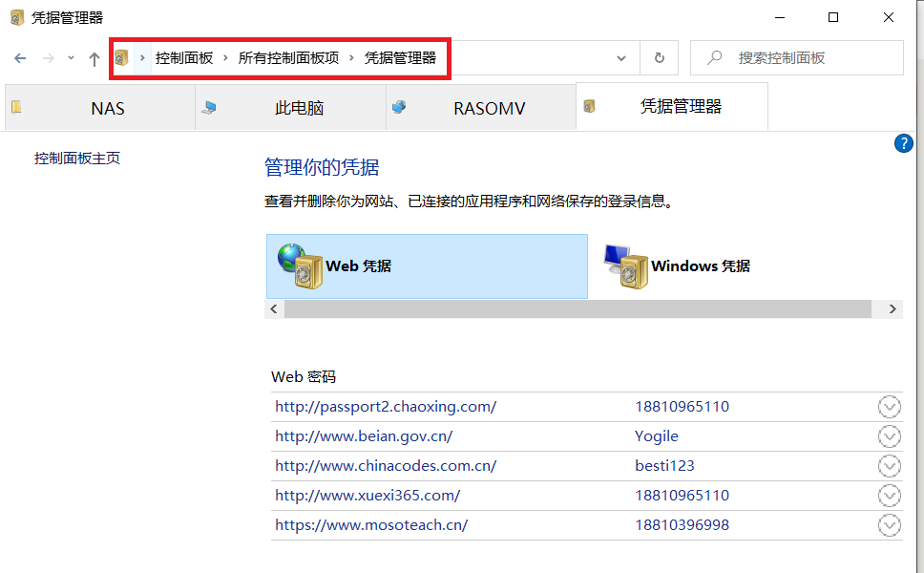Click the title bar vault icon

pos(17,18)
